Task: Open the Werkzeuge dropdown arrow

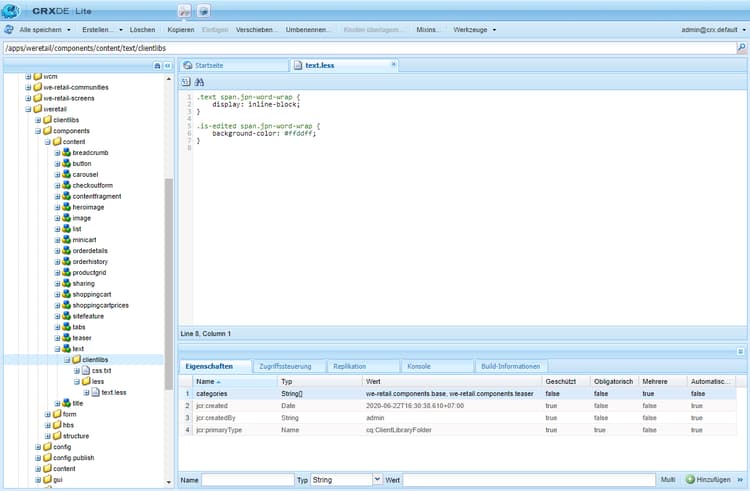Action: [494, 30]
